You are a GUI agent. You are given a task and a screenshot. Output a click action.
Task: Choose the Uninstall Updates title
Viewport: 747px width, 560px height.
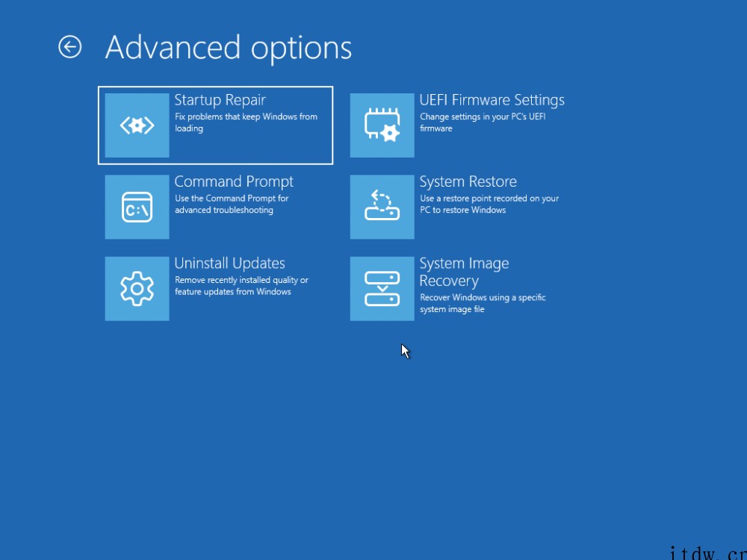229,264
